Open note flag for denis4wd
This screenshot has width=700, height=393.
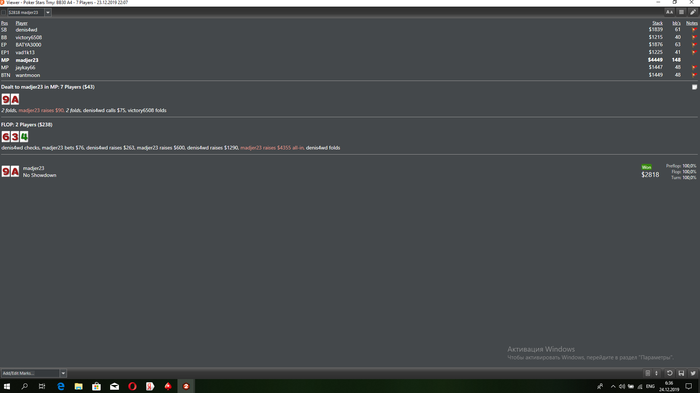694,30
